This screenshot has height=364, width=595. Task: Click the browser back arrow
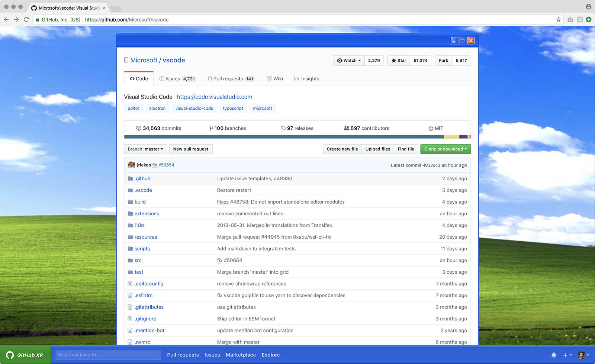pos(6,20)
